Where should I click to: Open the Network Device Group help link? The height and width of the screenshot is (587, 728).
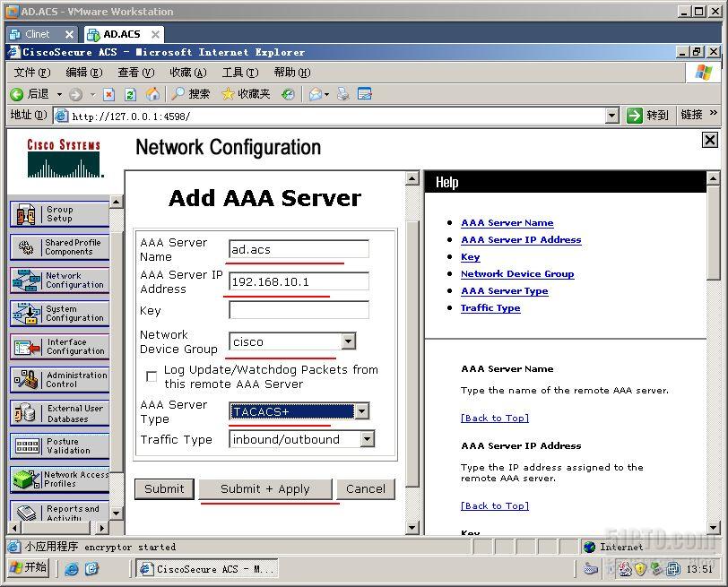517,273
